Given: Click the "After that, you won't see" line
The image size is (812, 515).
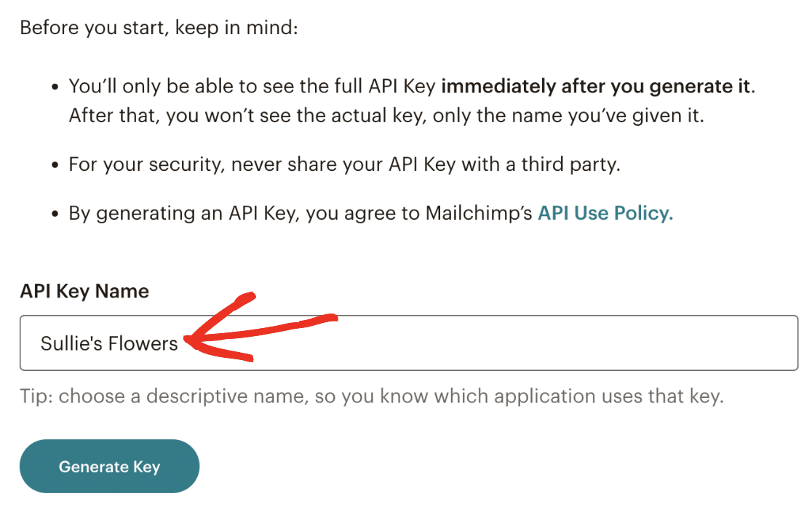Looking at the screenshot, I should (386, 116).
